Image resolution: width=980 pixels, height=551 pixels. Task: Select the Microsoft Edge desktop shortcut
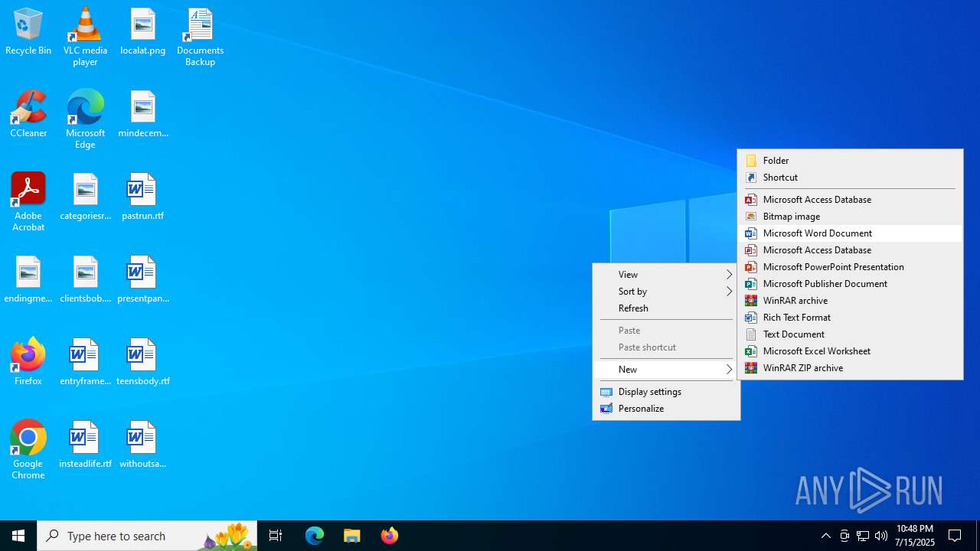pyautogui.click(x=85, y=119)
